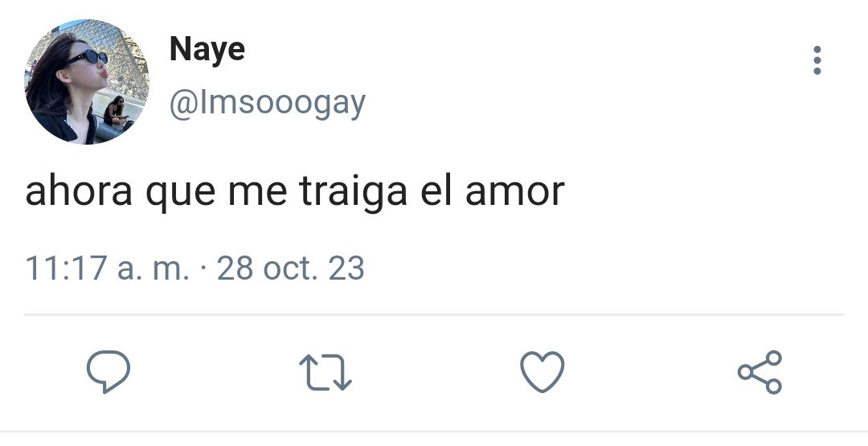The image size is (868, 446).
Task: Open the three-dot more options menu
Action: (x=817, y=60)
